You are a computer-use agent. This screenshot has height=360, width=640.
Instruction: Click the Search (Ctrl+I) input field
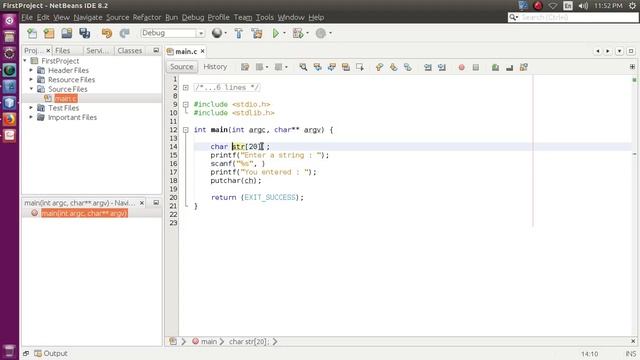point(573,17)
